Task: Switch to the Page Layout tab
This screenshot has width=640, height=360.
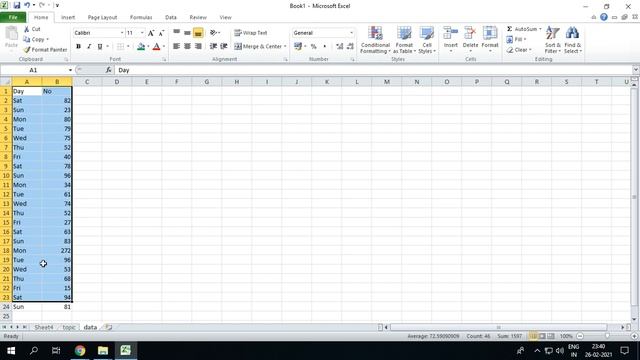Action: tap(102, 17)
